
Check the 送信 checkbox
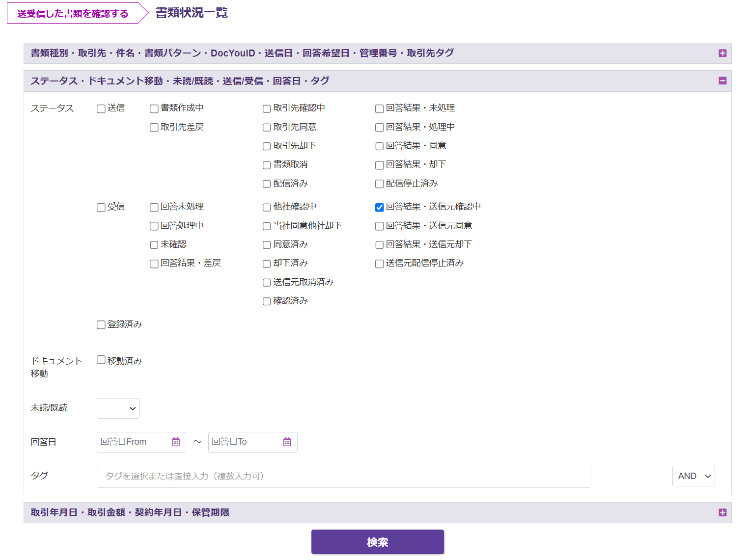point(101,108)
